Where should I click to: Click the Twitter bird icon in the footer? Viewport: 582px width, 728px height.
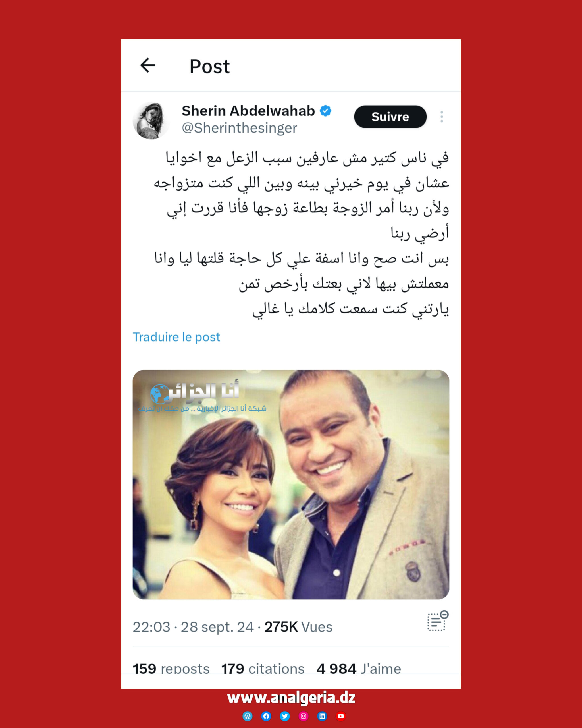tap(285, 716)
